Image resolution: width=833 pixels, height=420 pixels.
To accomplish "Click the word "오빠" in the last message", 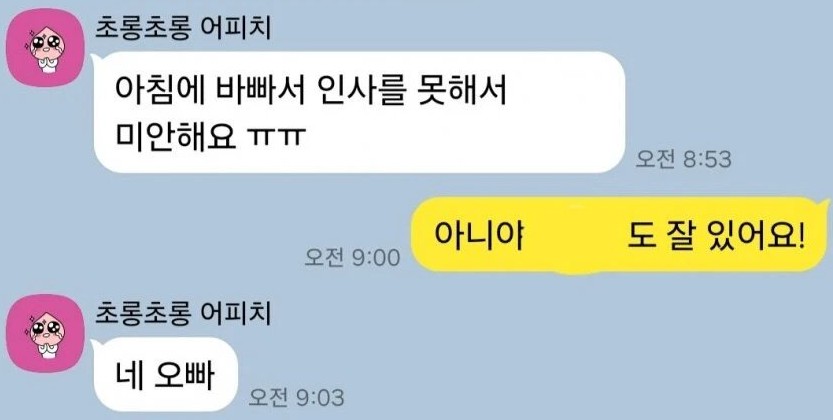I will point(183,375).
